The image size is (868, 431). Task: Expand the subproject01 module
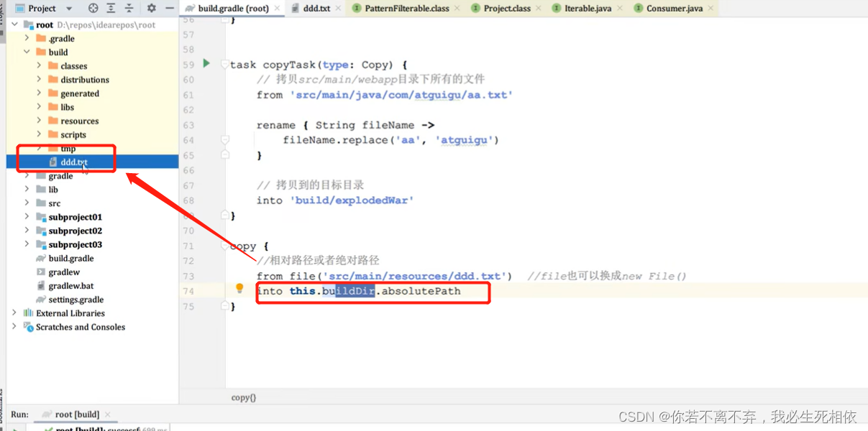[x=27, y=217]
